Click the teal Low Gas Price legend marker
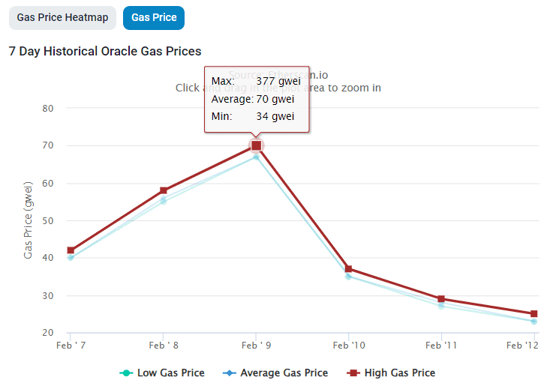The height and width of the screenshot is (392, 553). pos(126,373)
